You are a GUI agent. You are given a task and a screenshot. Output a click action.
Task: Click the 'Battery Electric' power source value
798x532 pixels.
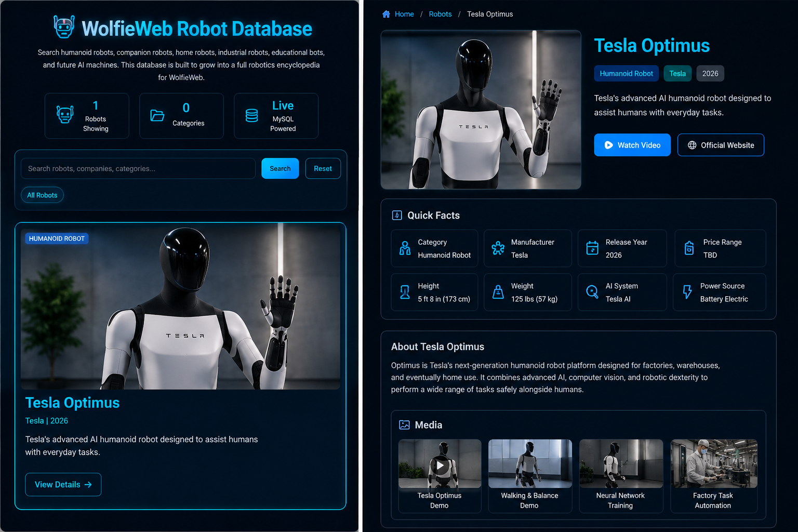tap(724, 299)
